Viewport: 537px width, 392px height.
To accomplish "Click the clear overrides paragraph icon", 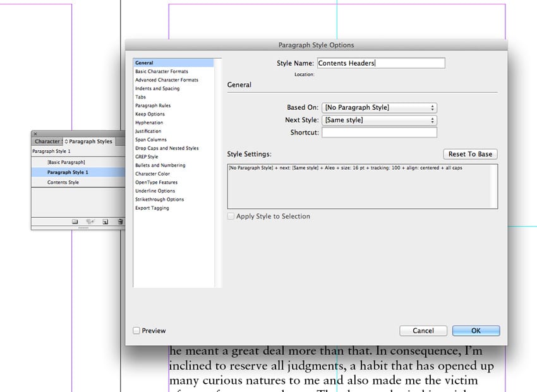I will click(x=90, y=222).
